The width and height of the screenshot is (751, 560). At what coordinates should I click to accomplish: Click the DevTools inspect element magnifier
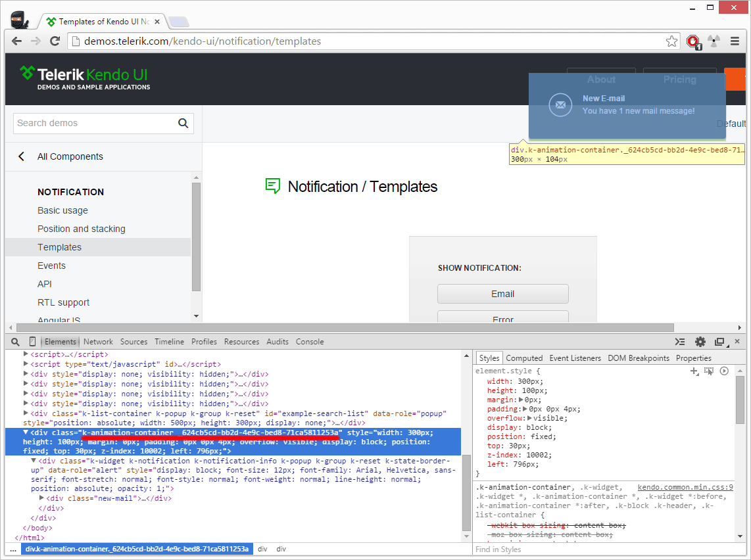15,342
